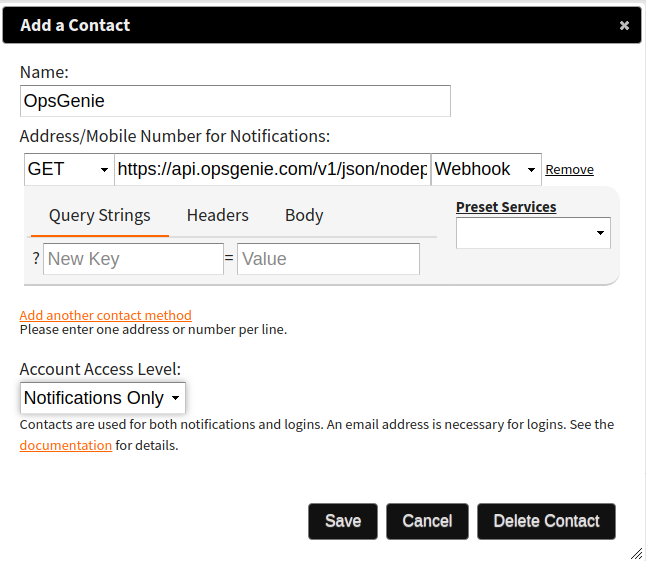Open the Account Access Level dropdown

point(103,398)
